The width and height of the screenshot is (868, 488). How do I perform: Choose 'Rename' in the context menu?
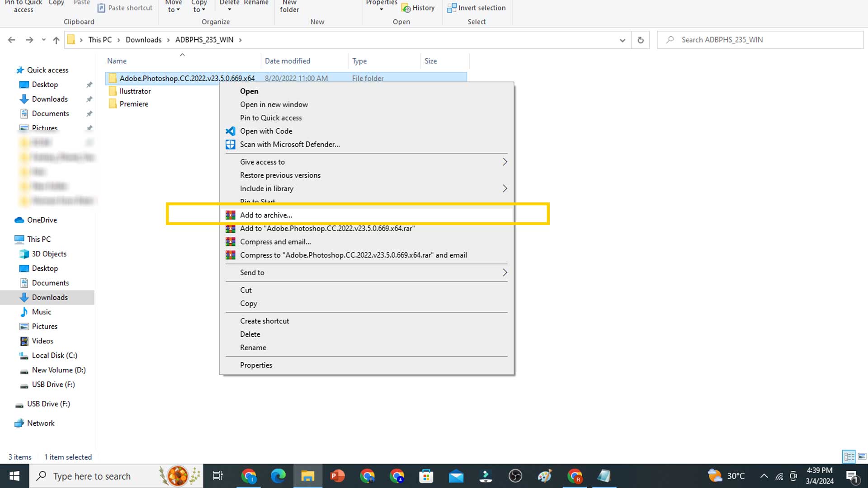pos(253,347)
